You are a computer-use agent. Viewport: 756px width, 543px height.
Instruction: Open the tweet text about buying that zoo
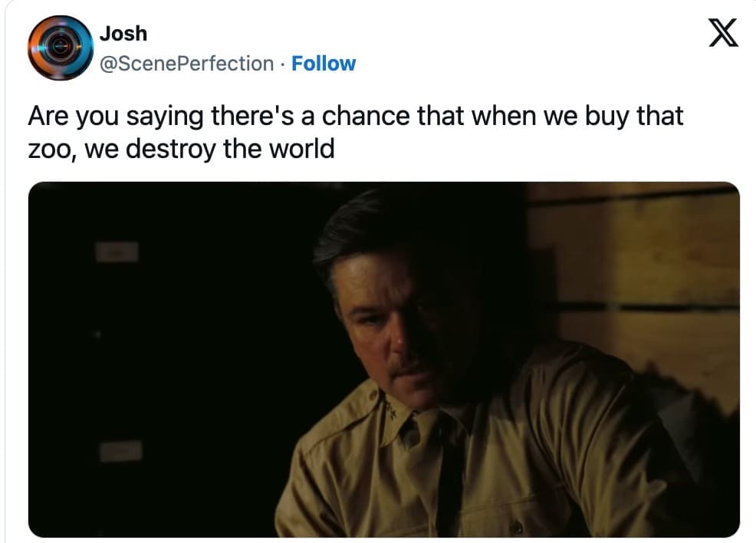pos(355,132)
